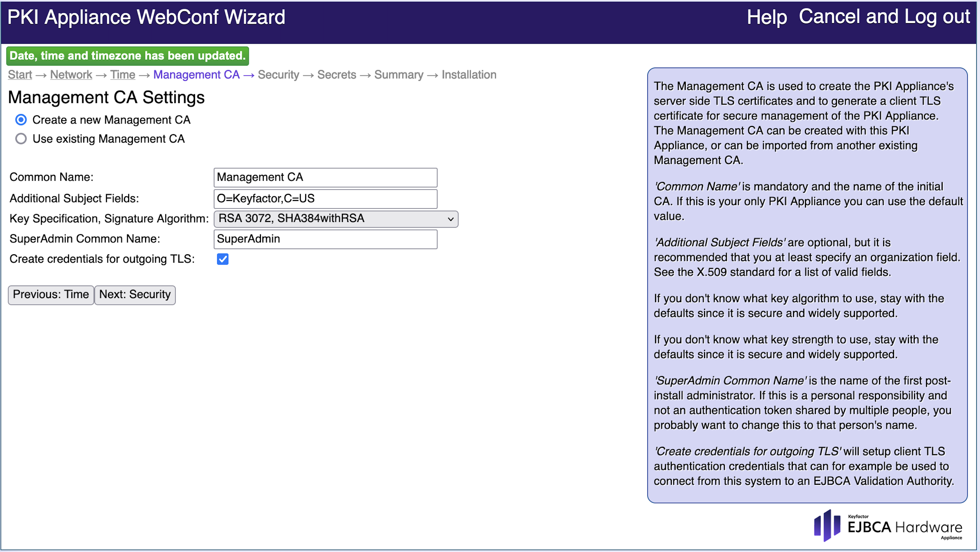Screen dimensions: 980x552
Task: Click SuperAdmin Common Name field
Action: tap(325, 239)
